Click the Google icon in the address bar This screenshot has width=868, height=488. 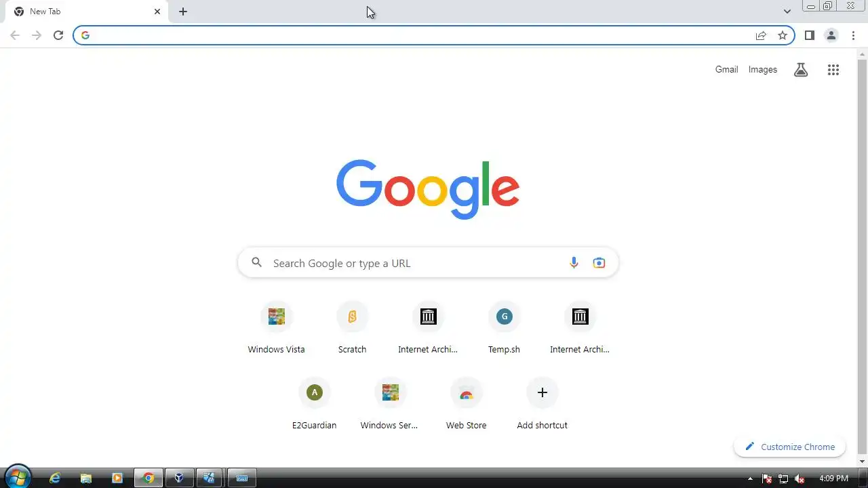(x=85, y=35)
